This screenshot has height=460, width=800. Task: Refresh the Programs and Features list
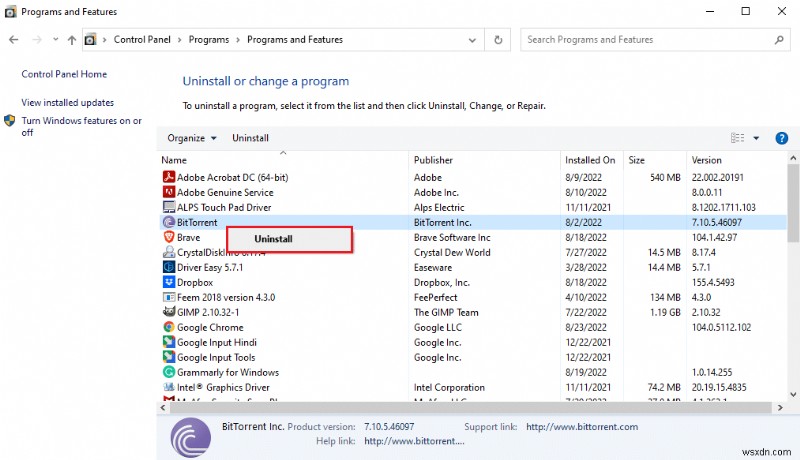(x=498, y=40)
